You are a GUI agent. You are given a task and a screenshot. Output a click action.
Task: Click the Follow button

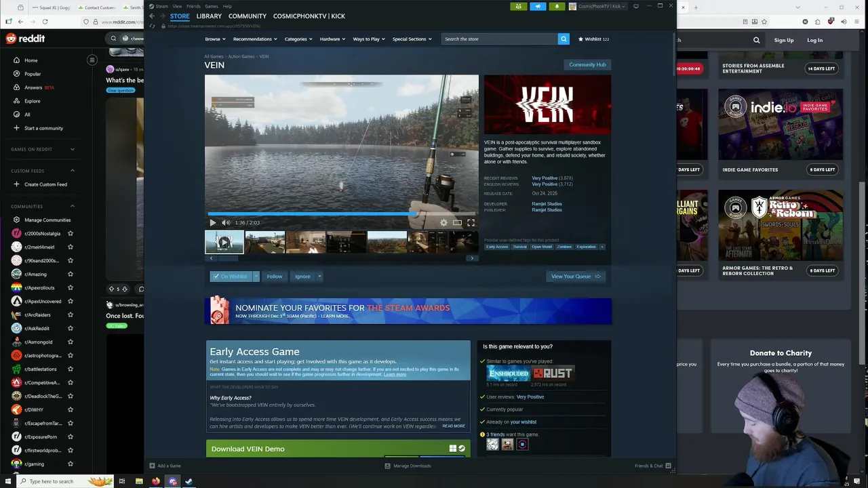point(275,277)
